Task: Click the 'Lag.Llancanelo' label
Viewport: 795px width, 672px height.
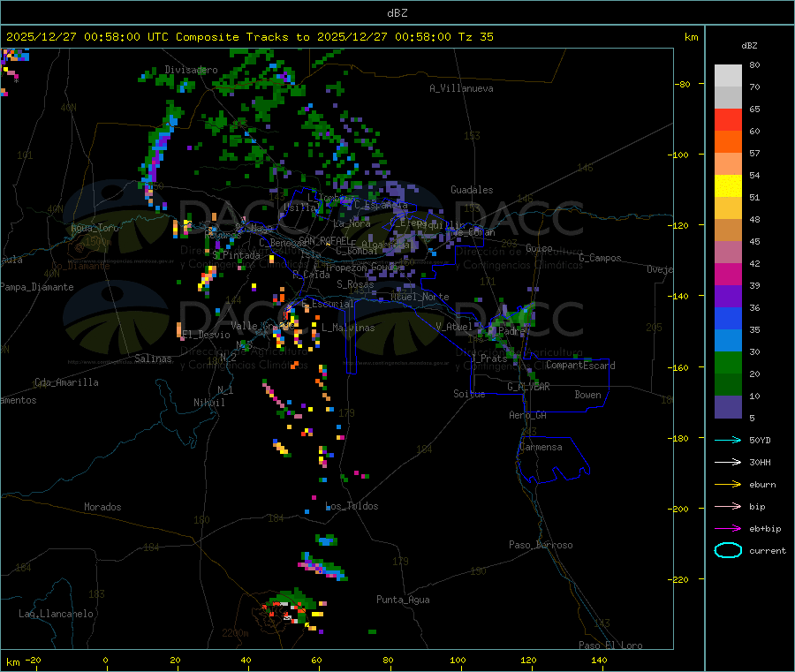Action: click(56, 614)
